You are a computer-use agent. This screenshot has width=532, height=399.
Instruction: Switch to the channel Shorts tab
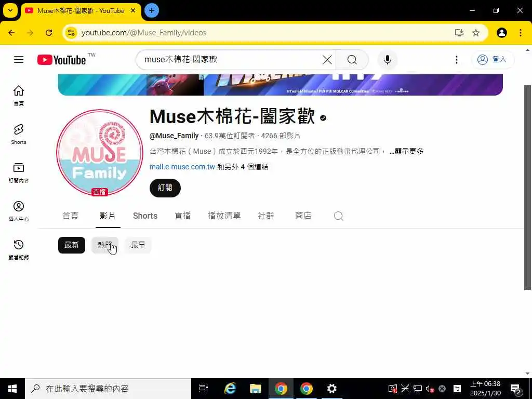click(145, 216)
